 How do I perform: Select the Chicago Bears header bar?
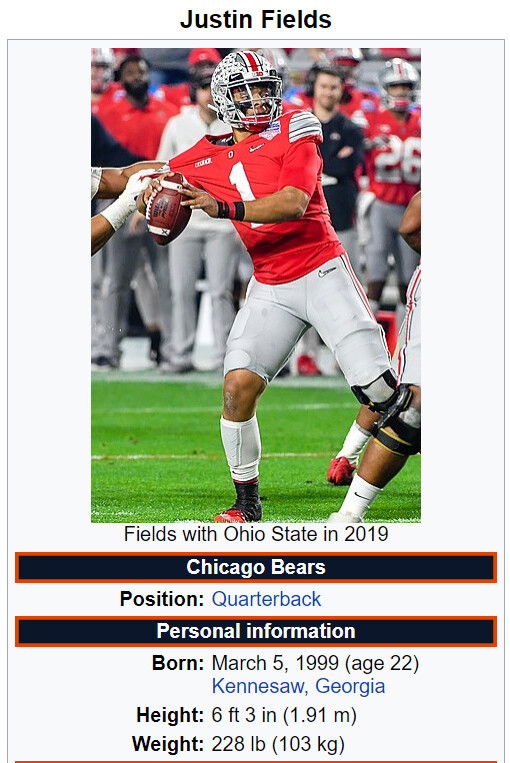pos(255,567)
